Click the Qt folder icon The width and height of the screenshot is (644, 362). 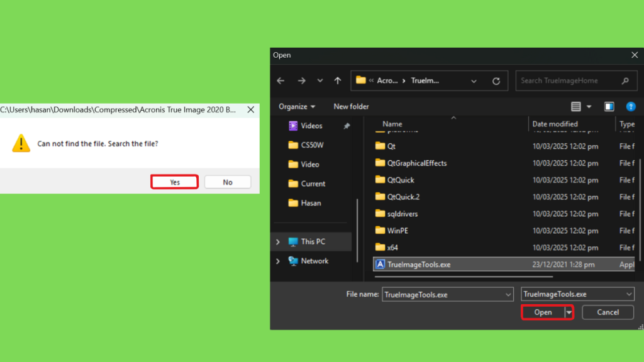(x=380, y=146)
